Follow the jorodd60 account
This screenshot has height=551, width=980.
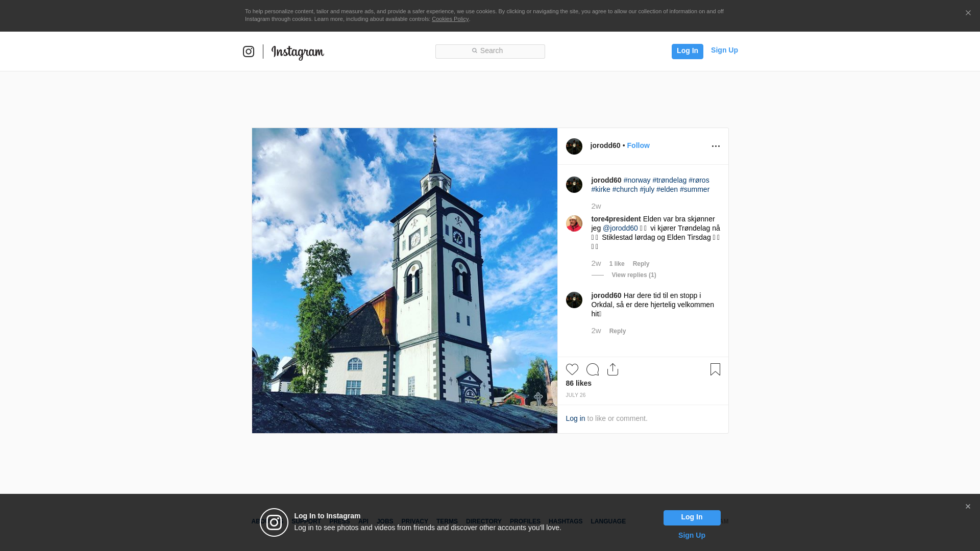[x=638, y=145]
